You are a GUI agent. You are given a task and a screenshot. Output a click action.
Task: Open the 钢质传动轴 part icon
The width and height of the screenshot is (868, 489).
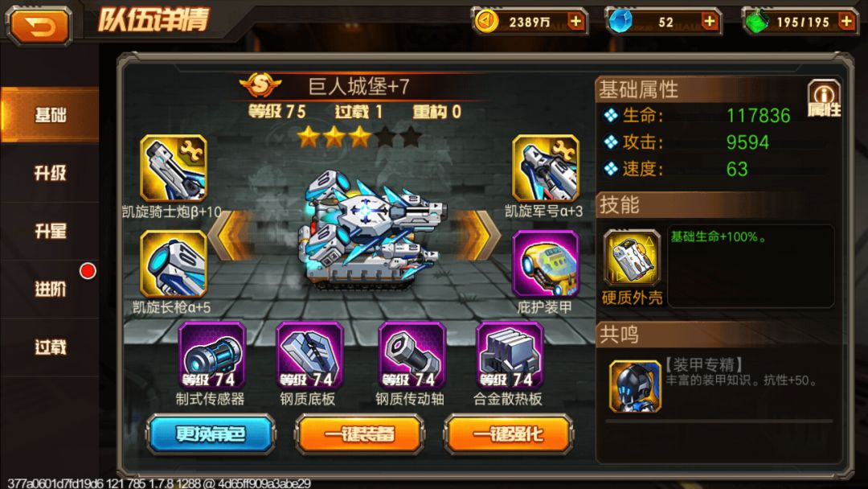(411, 355)
